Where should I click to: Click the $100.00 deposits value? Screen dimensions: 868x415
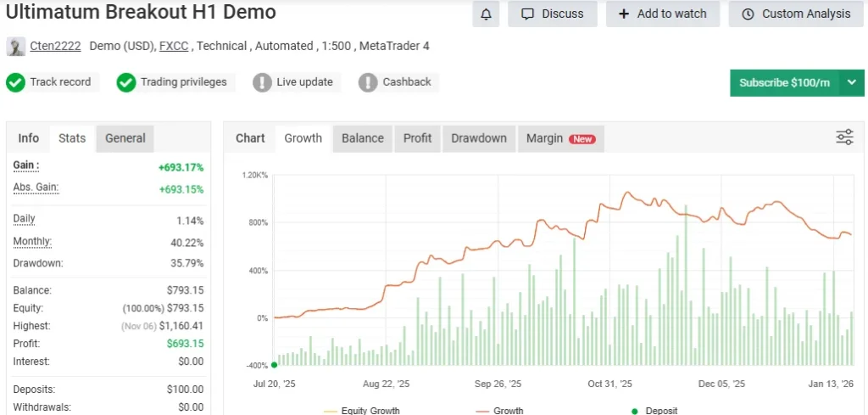point(185,390)
